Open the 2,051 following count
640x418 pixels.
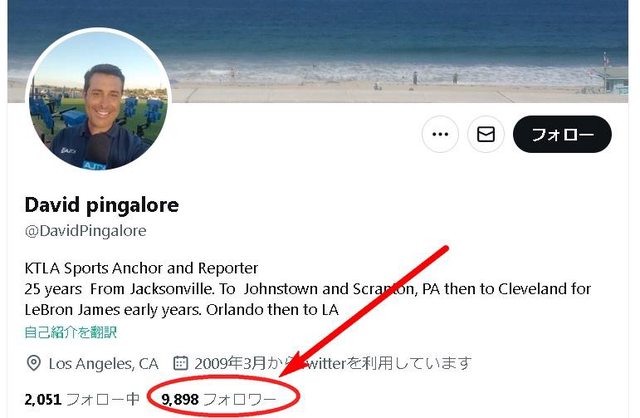pyautogui.click(x=43, y=399)
